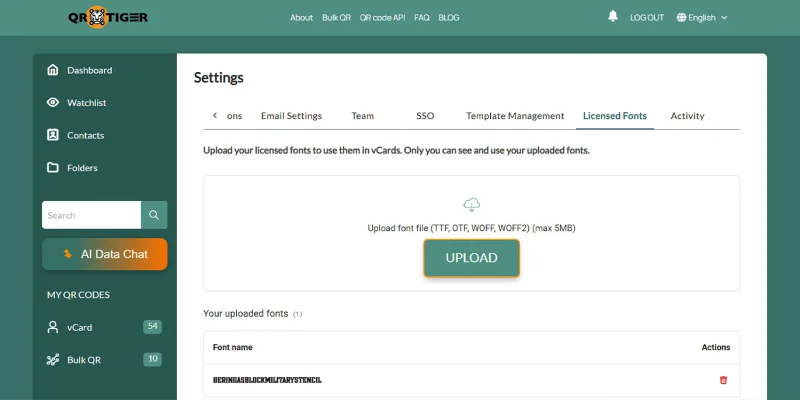Click the Actions column header
This screenshot has height=400, width=800.
pos(716,347)
